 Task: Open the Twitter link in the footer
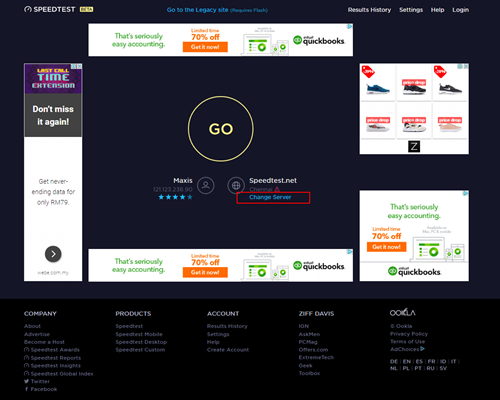40,381
